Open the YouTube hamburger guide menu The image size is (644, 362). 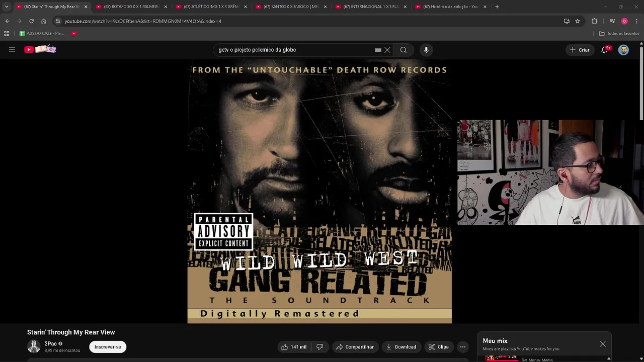tap(12, 50)
